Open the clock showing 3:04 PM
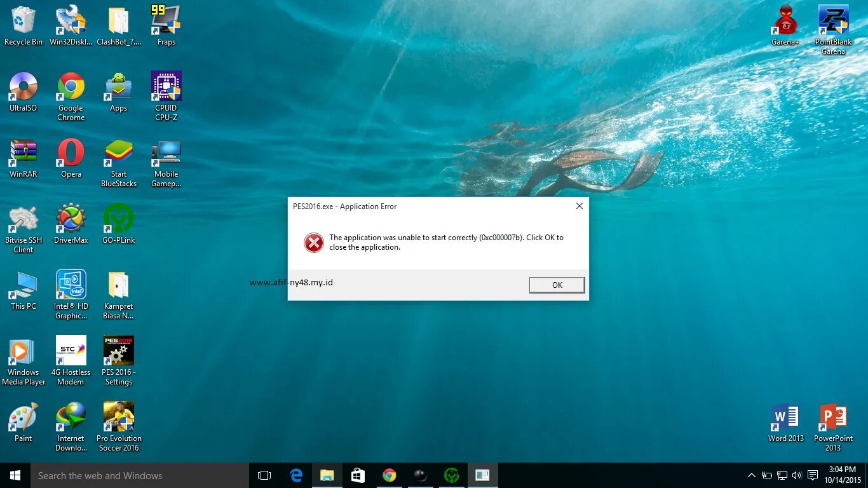This screenshot has height=488, width=868. 843,475
